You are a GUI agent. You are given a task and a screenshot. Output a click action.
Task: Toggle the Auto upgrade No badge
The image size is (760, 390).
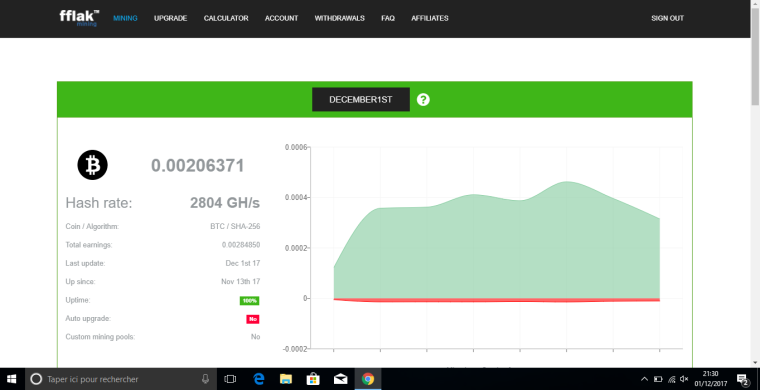[x=253, y=319]
